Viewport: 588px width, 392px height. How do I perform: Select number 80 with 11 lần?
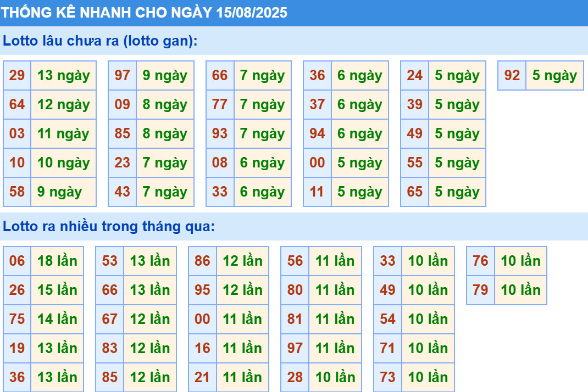[x=294, y=290]
